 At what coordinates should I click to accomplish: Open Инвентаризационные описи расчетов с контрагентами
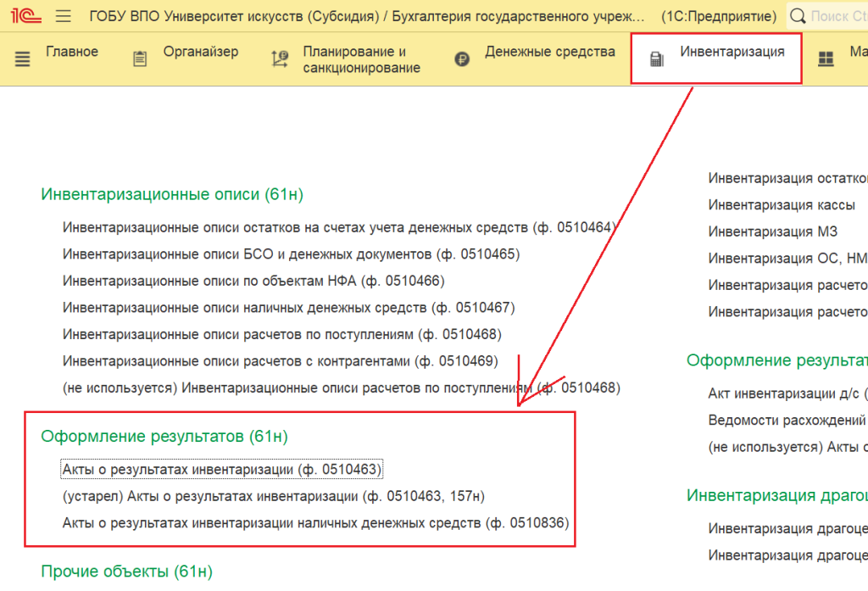(x=280, y=361)
